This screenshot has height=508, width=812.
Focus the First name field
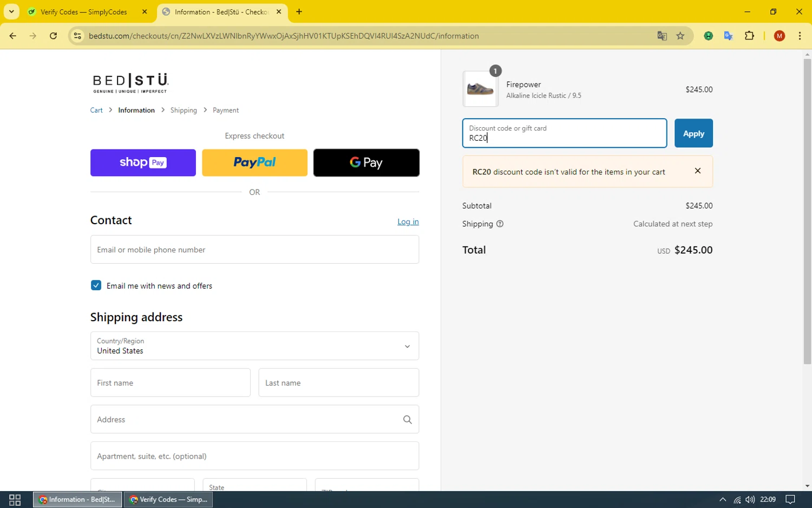(x=171, y=383)
